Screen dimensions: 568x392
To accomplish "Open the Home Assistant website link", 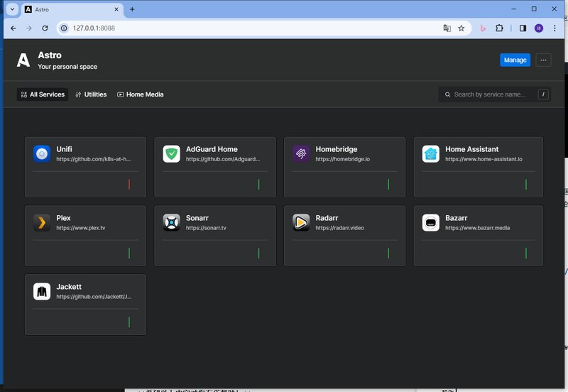I will pos(484,159).
